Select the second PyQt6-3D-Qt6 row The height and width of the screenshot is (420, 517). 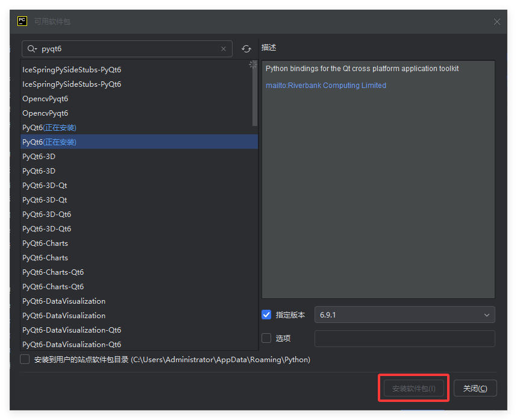[139, 229]
